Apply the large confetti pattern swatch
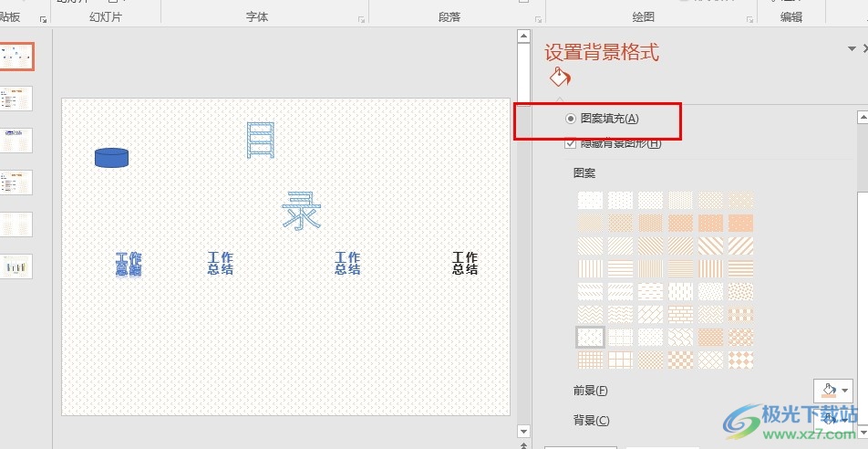The height and width of the screenshot is (449, 868). pos(740,291)
